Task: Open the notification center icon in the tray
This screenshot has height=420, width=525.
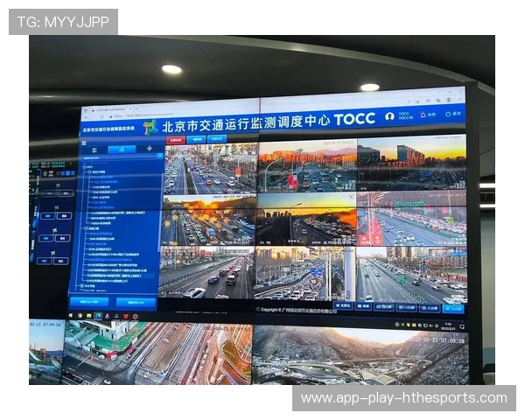Action: click(x=461, y=327)
